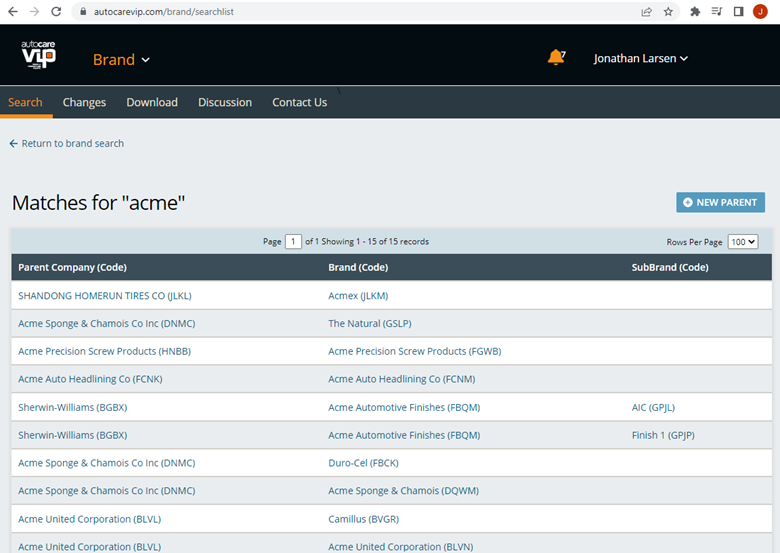This screenshot has height=553, width=780.
Task: Open the Chrome profile avatar J
Action: pos(760,11)
